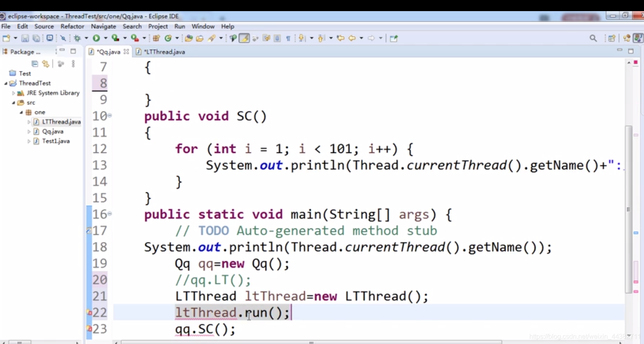The width and height of the screenshot is (644, 344).
Task: Click the Quick Access magnifier icon
Action: pos(593,38)
